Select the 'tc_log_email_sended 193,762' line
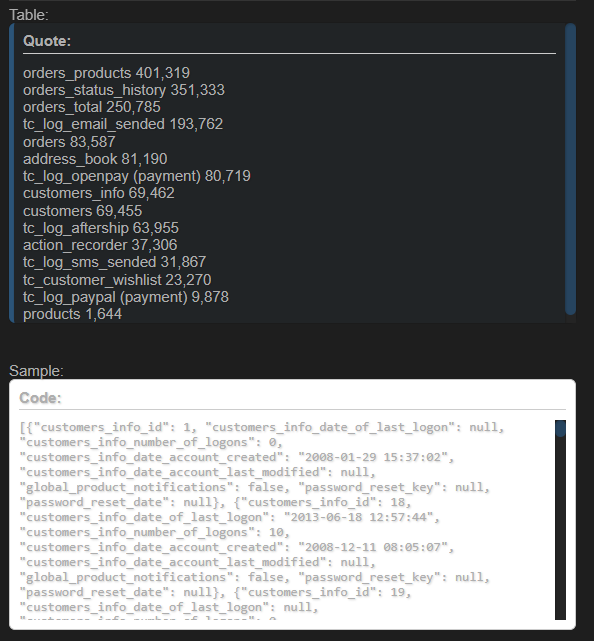 (x=123, y=124)
